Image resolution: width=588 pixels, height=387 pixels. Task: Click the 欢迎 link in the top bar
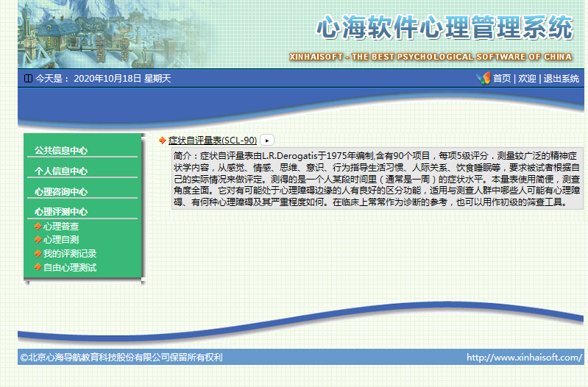[527, 79]
